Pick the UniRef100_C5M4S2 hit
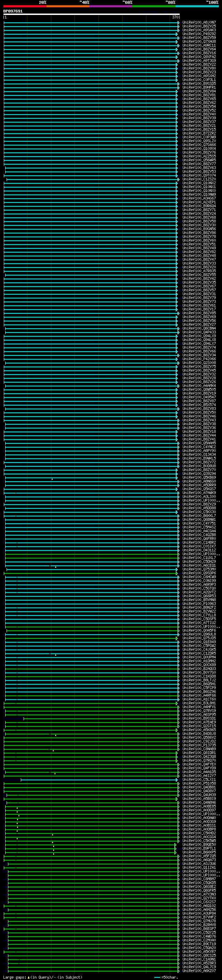Screen dimensions: 222x980 [199, 527]
